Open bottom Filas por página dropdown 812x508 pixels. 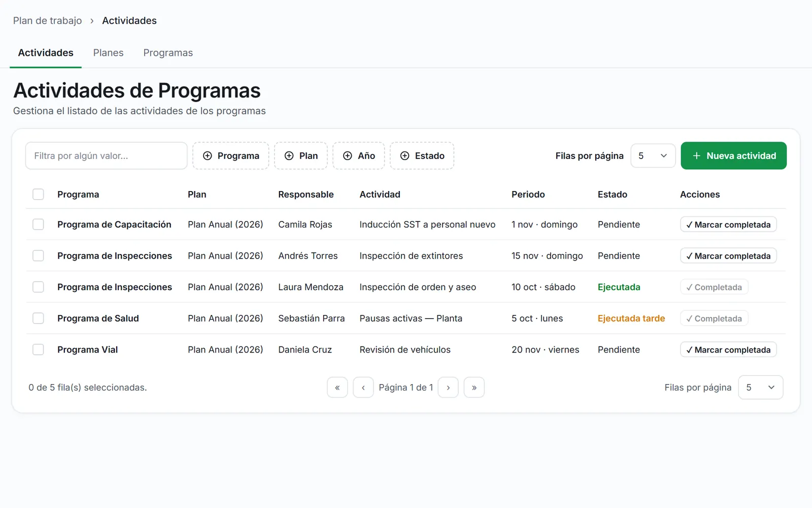(x=761, y=387)
